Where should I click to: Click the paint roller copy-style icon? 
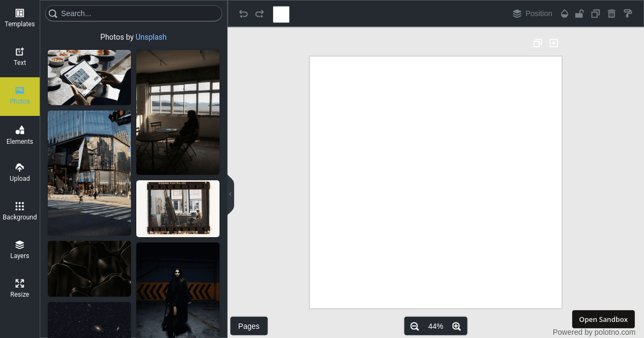[x=628, y=13]
